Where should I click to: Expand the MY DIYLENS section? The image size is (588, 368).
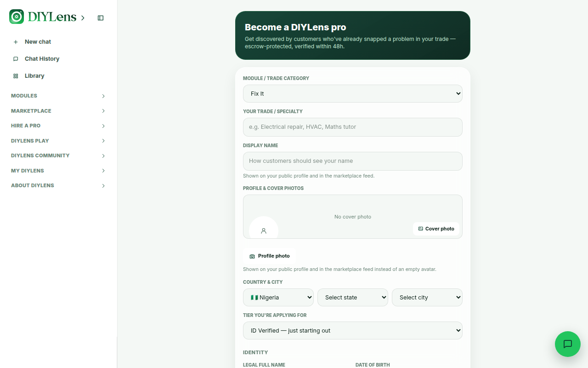[59, 171]
